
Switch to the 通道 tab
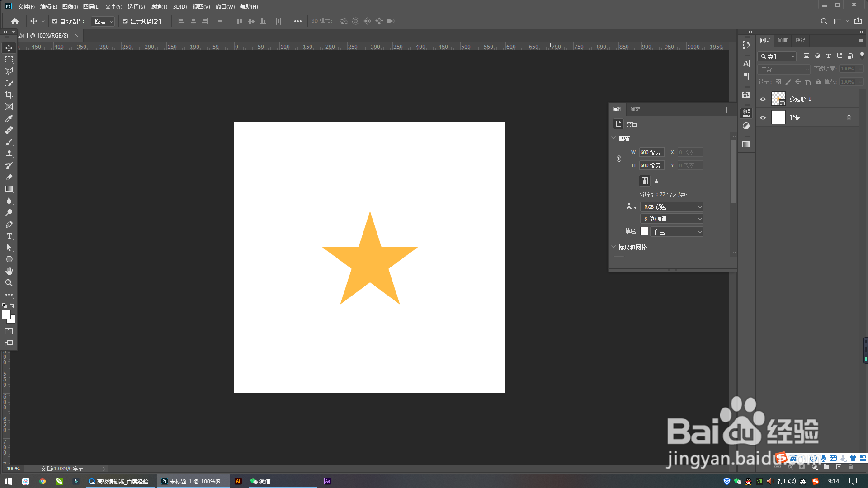tap(783, 40)
